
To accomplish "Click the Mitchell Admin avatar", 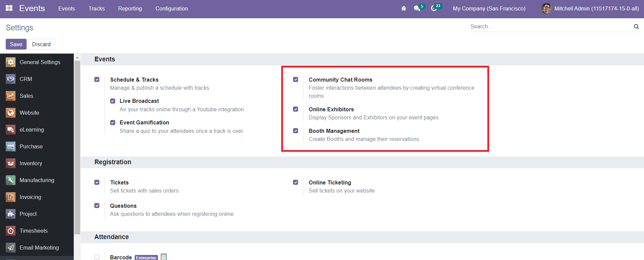I will (546, 8).
